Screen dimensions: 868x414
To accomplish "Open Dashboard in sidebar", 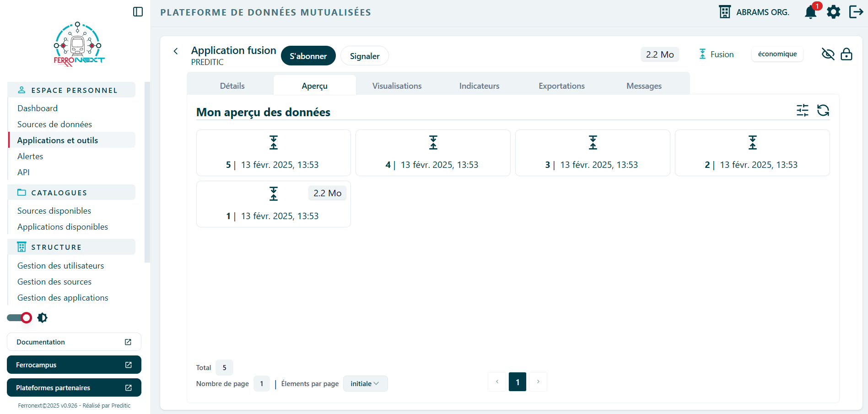I will (x=38, y=108).
